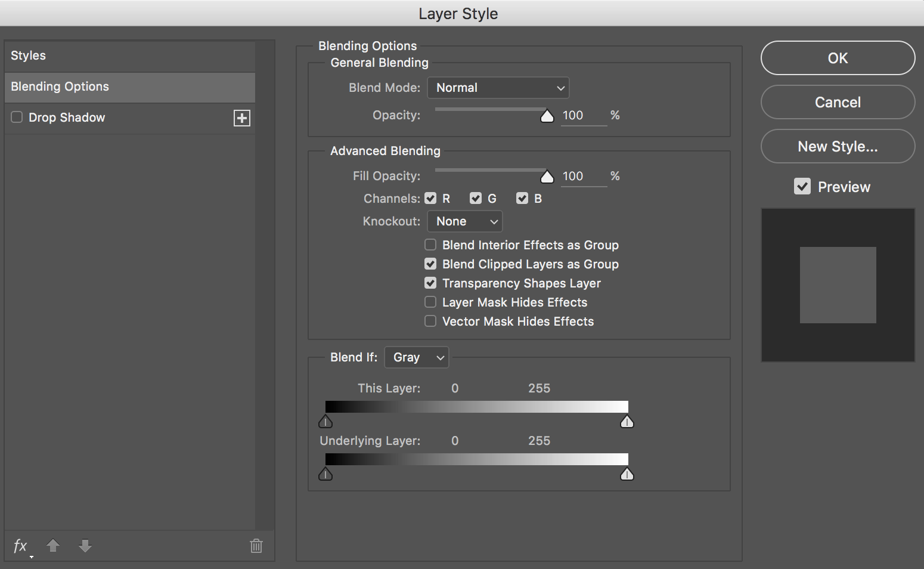Open the Blend If channel dropdown
The height and width of the screenshot is (569, 924).
(x=417, y=357)
